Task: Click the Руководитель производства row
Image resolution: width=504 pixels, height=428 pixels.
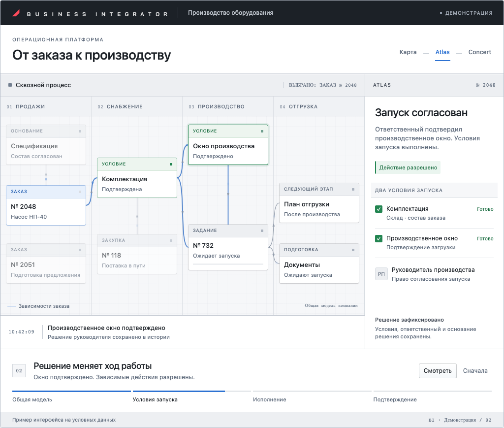Action: pos(434,274)
